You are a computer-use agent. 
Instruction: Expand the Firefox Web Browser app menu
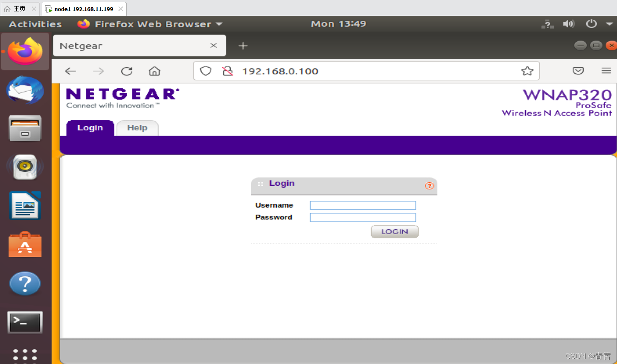coord(150,24)
